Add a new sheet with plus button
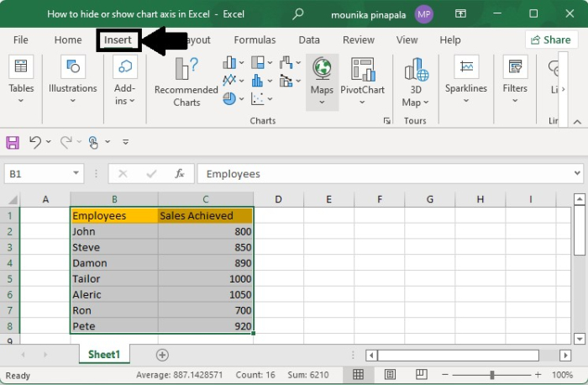Image resolution: width=588 pixels, height=385 pixels. (x=162, y=355)
